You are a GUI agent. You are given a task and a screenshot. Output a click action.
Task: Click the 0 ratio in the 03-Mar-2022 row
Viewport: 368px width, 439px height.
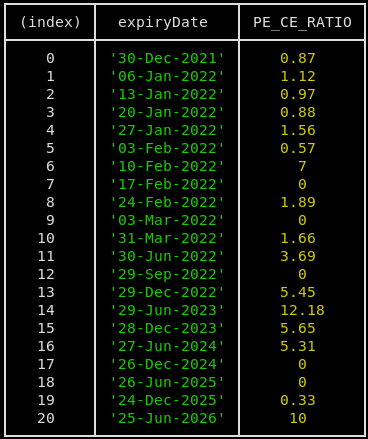click(302, 220)
